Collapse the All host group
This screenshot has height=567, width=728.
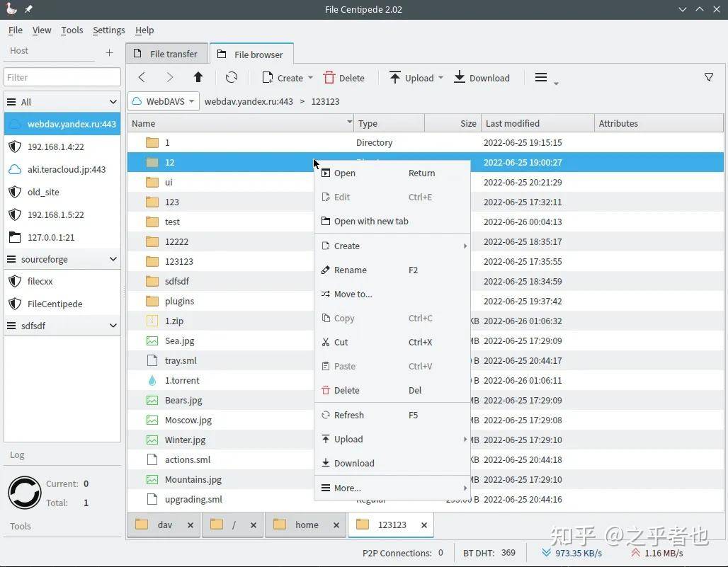(113, 102)
